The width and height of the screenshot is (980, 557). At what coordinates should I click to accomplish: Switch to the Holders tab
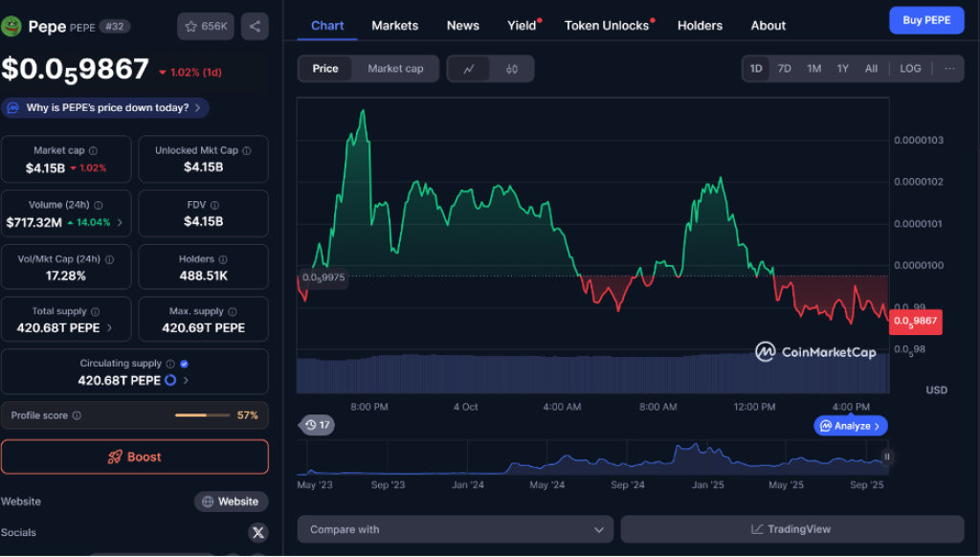700,26
